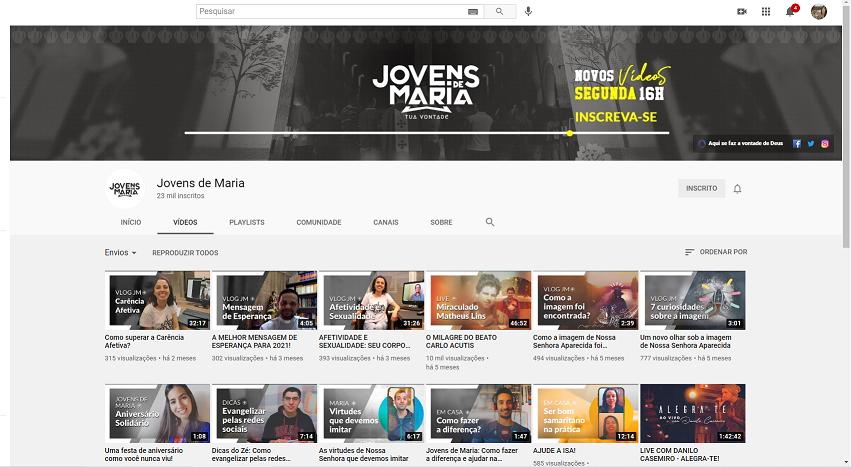Switch to the Comunidade tab
This screenshot has width=851, height=467.
[x=318, y=222]
